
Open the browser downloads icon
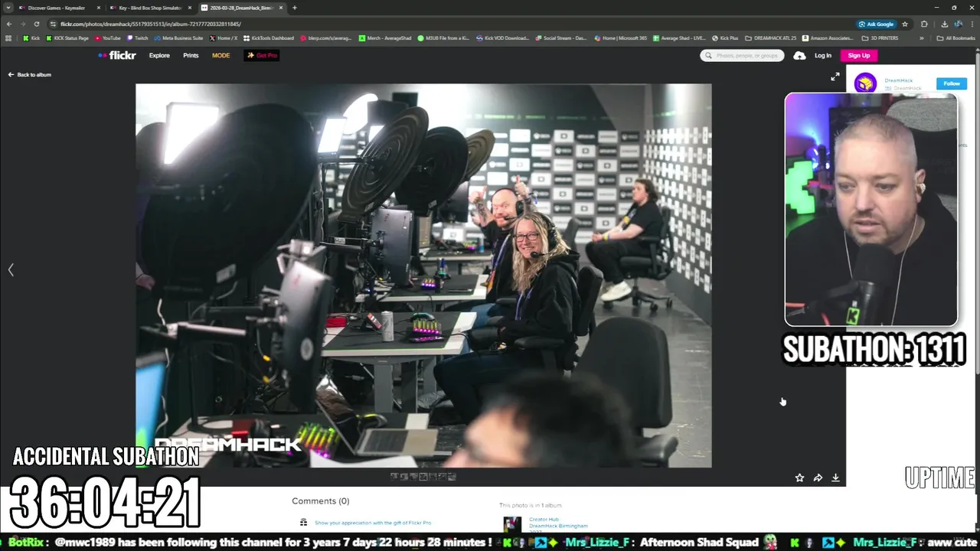[x=944, y=24]
